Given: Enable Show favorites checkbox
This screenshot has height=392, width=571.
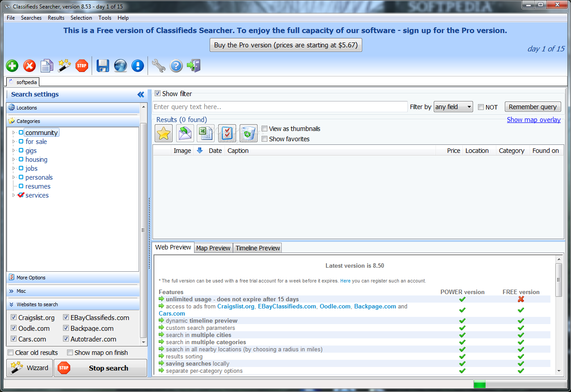Looking at the screenshot, I should click(x=264, y=139).
